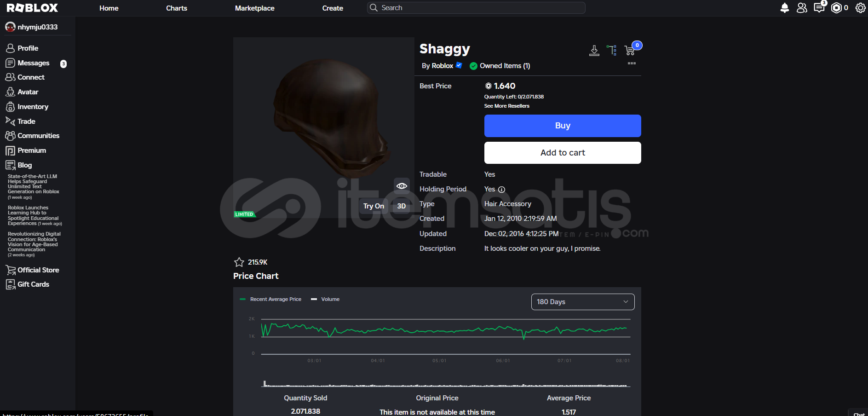
Task: Open the three-dots more options menu
Action: (632, 64)
